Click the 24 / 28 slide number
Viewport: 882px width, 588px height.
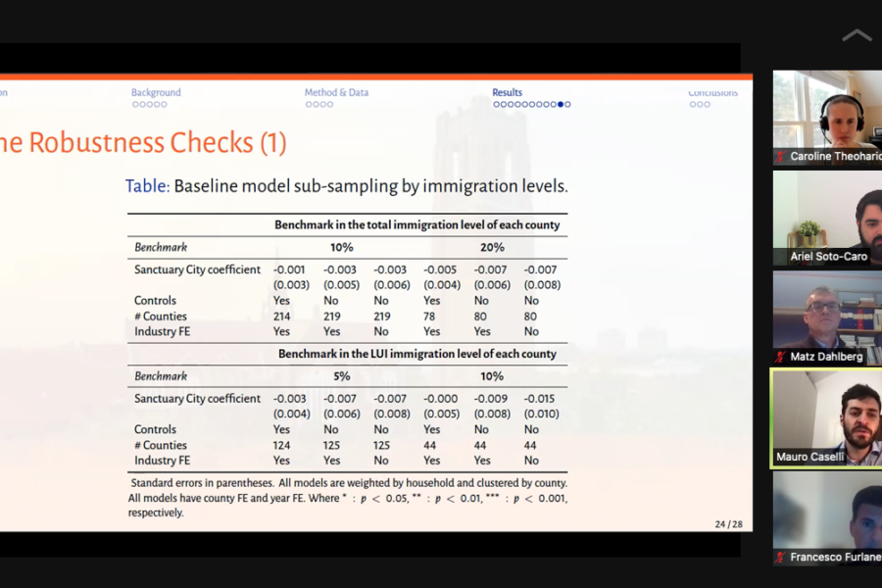(x=728, y=524)
